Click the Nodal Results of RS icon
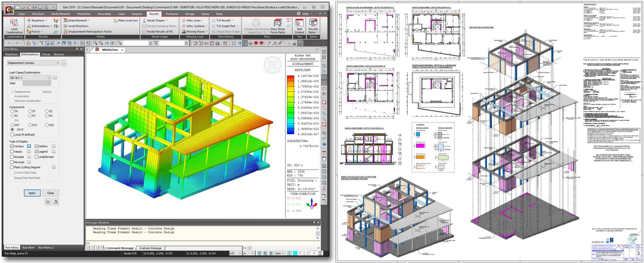 coord(144,32)
